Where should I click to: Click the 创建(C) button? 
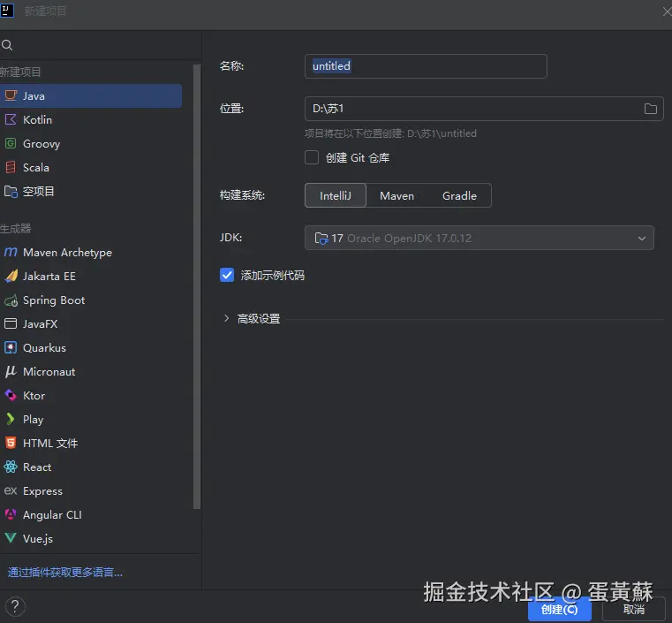(x=559, y=609)
